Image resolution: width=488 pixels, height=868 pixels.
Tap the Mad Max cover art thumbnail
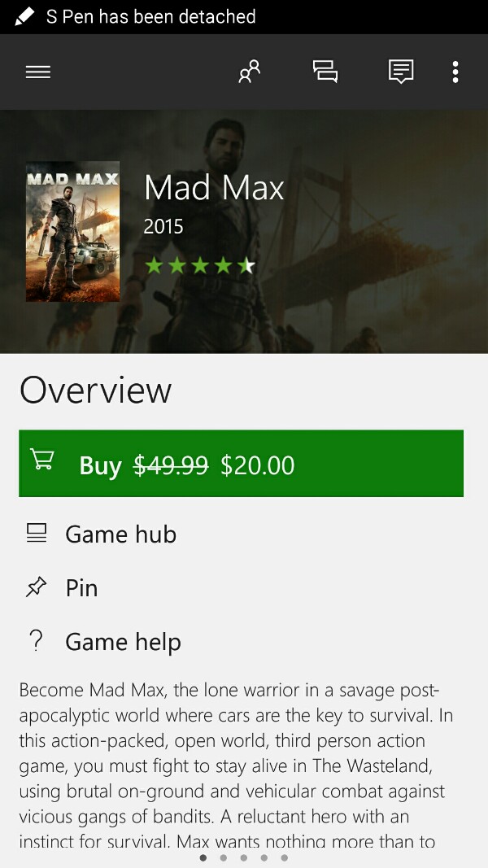click(x=72, y=232)
